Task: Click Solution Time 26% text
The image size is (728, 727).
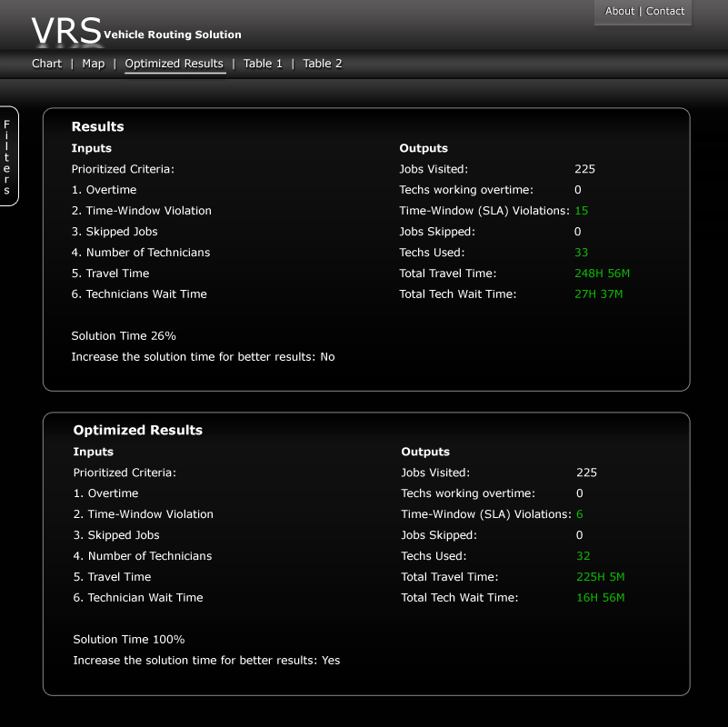Action: tap(124, 336)
